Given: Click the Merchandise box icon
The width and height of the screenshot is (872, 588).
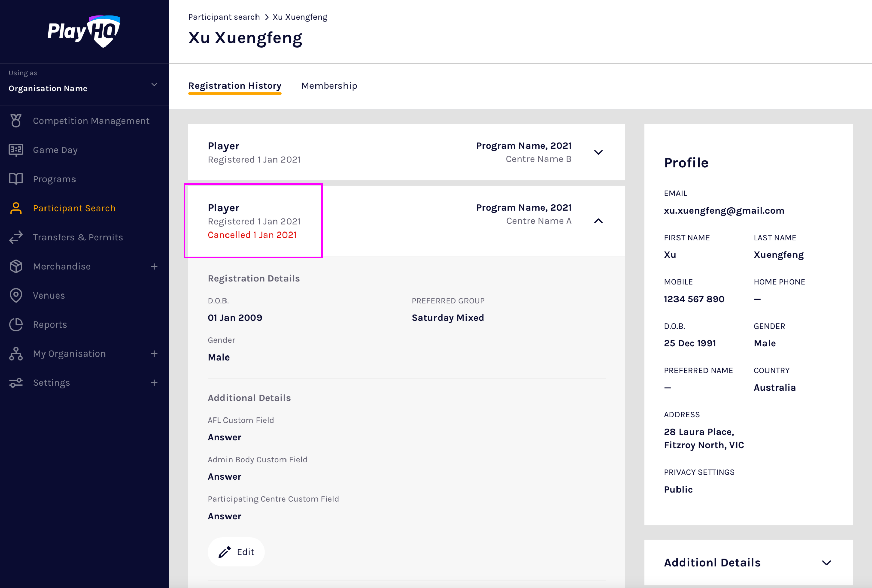Looking at the screenshot, I should [x=16, y=266].
